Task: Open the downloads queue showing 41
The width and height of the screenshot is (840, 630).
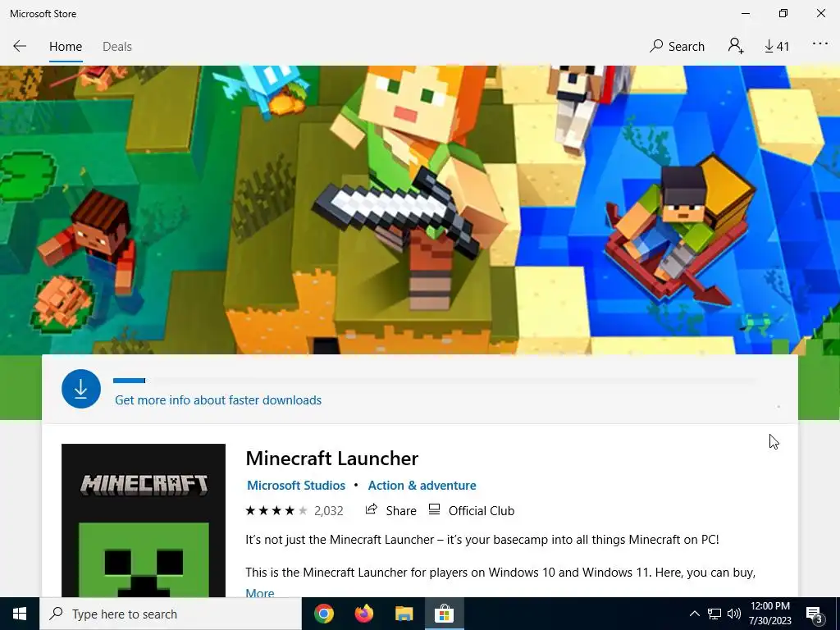Action: (x=776, y=47)
